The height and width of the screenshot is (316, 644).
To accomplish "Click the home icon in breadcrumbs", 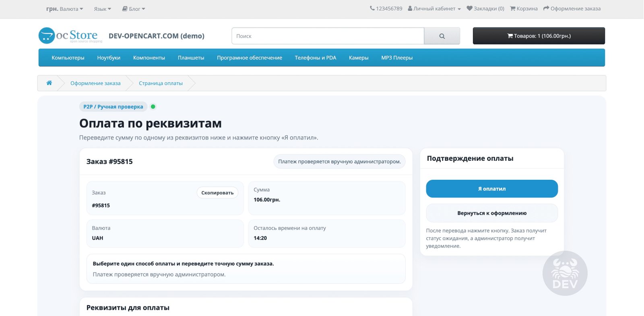I will pos(49,83).
